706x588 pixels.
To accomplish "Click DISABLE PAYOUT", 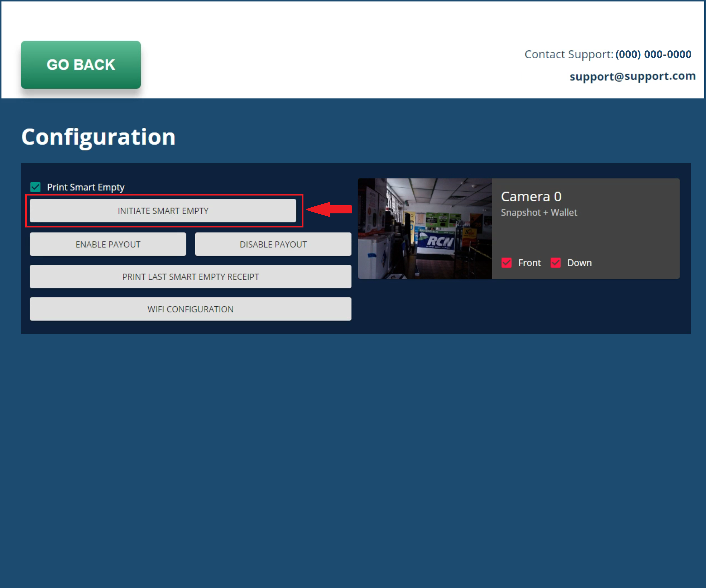I will click(273, 244).
